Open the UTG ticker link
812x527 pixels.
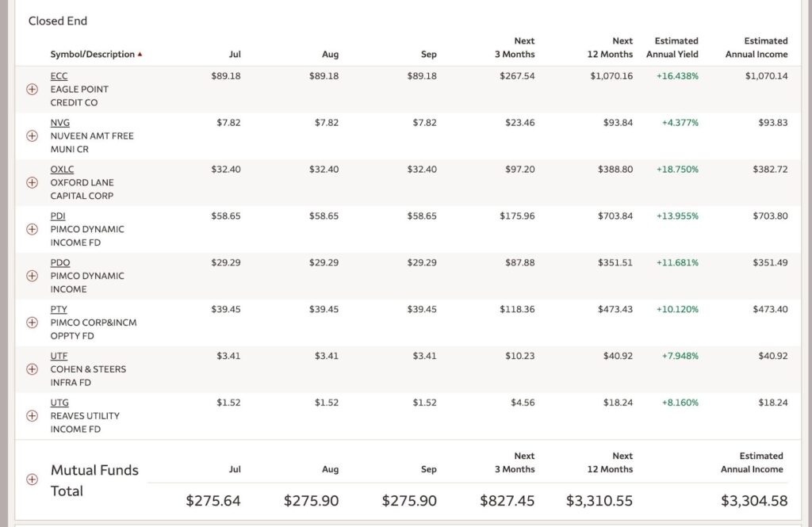pyautogui.click(x=59, y=403)
